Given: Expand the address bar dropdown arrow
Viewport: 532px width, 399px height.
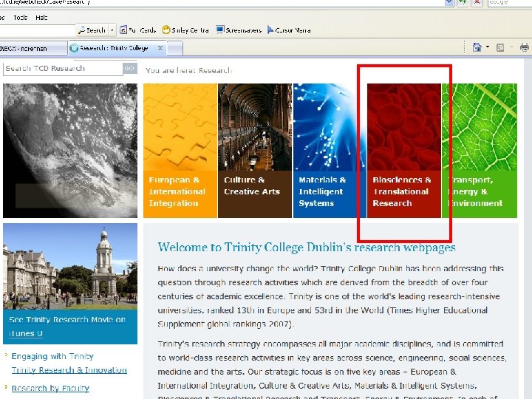Looking at the screenshot, I should [x=449, y=2].
